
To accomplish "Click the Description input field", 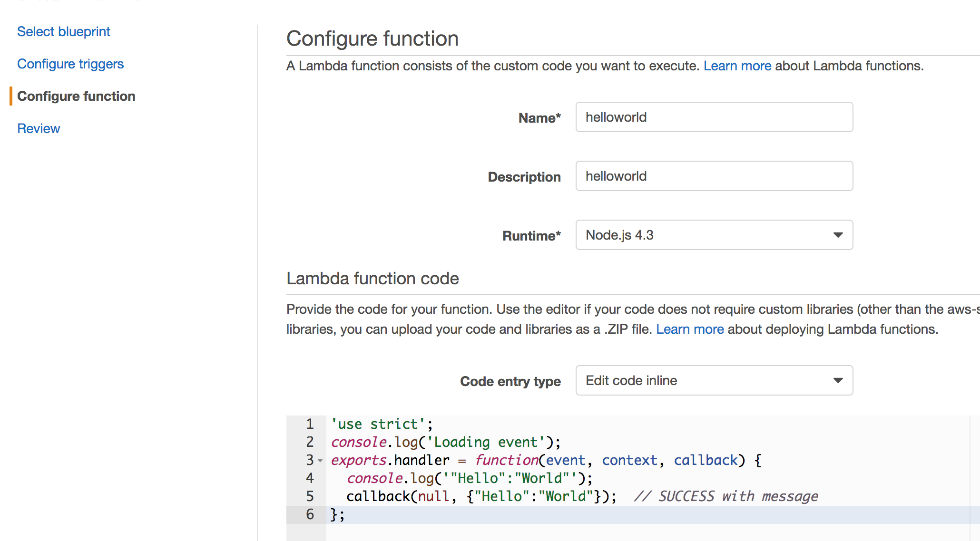I will tap(714, 176).
